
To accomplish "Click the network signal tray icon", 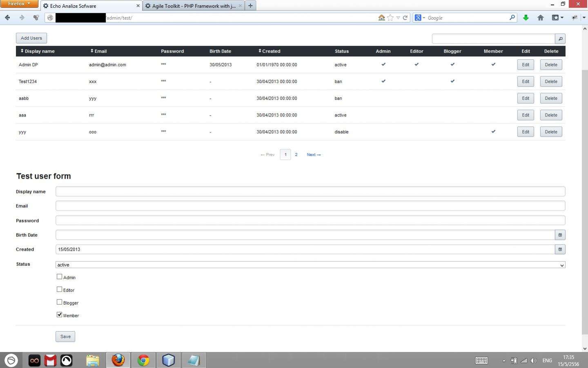I will [523, 361].
